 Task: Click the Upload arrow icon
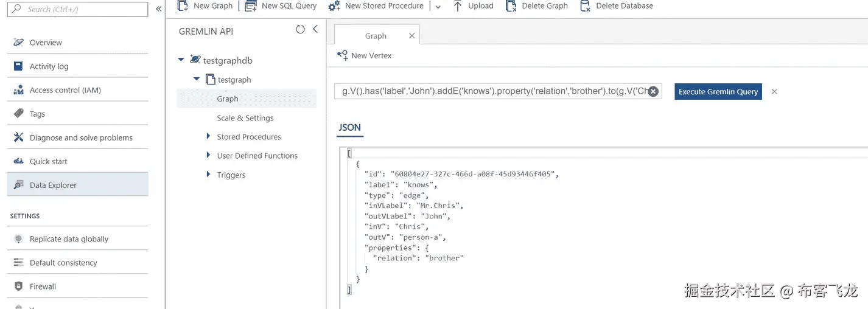tap(458, 6)
